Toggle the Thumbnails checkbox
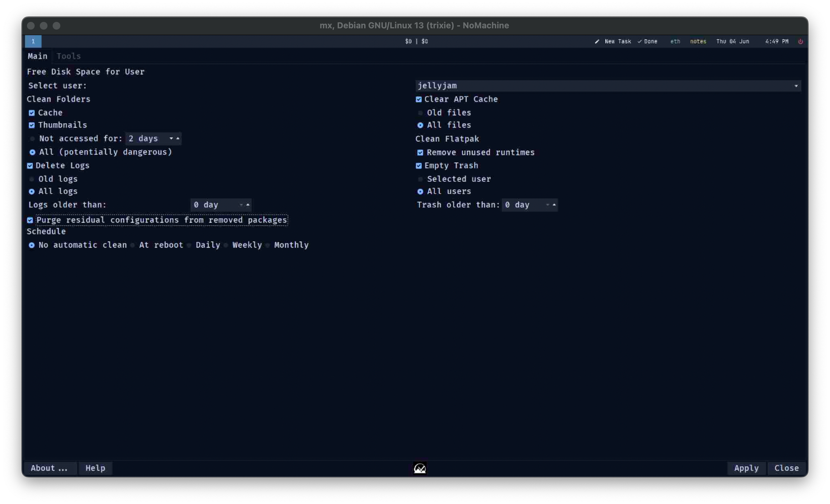830x504 pixels. tap(32, 125)
